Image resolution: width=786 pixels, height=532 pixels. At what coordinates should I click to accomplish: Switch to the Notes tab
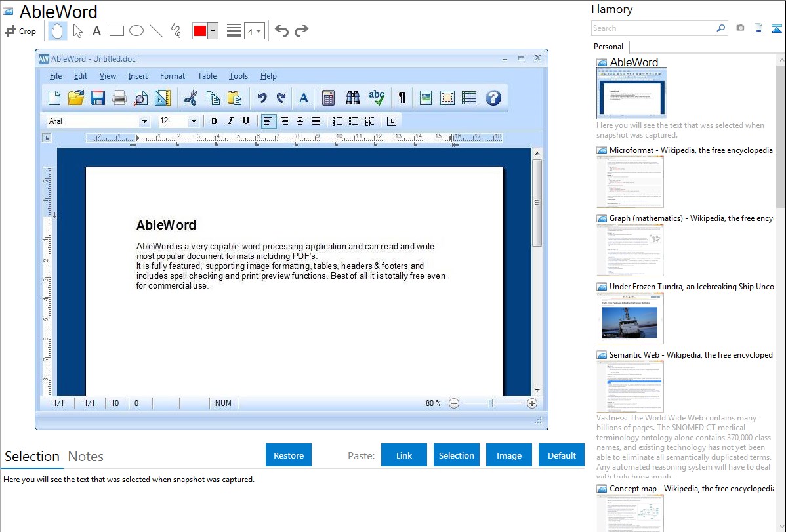coord(86,457)
